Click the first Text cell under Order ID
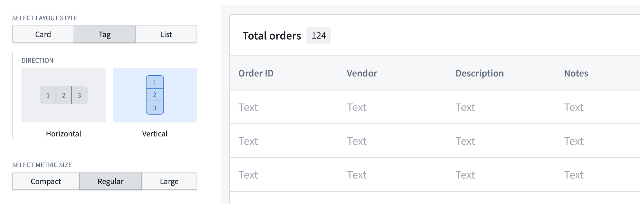 248,107
